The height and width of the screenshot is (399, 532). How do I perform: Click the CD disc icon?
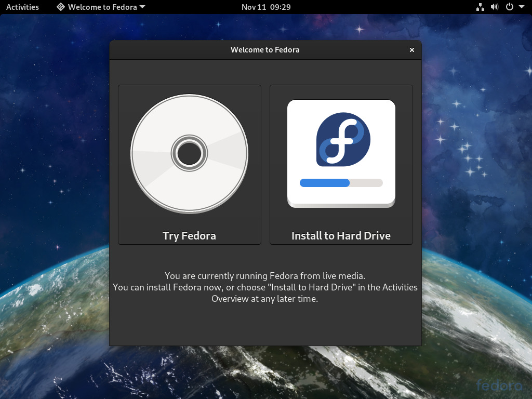tap(189, 154)
